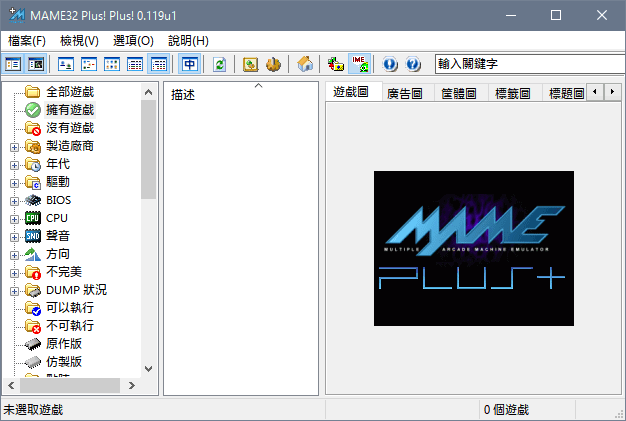Toggle the folder list panel button
The image size is (626, 421).
coord(13,64)
